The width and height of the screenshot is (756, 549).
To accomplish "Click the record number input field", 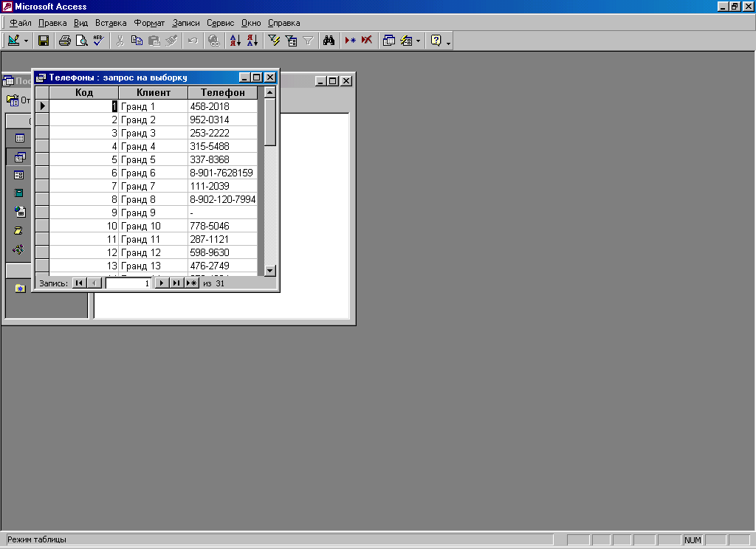I will (x=128, y=283).
